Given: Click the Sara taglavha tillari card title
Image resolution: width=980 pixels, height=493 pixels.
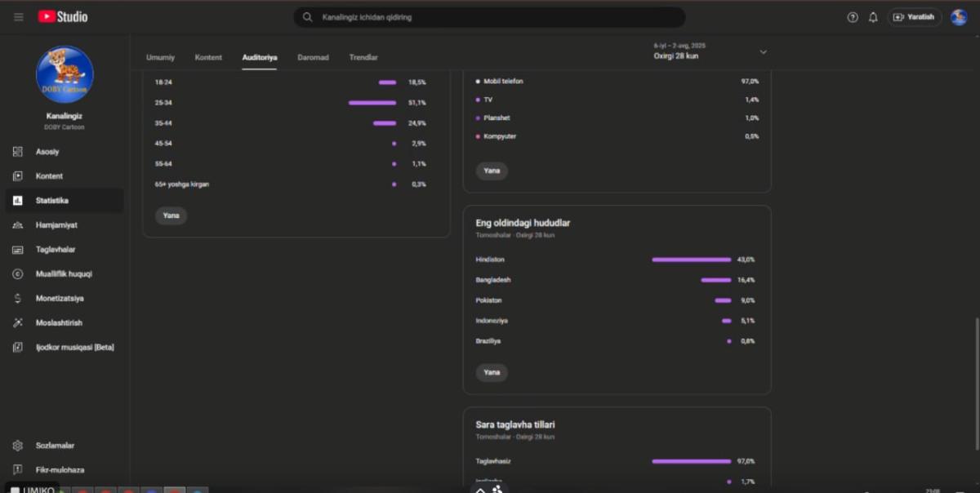Looking at the screenshot, I should (515, 424).
